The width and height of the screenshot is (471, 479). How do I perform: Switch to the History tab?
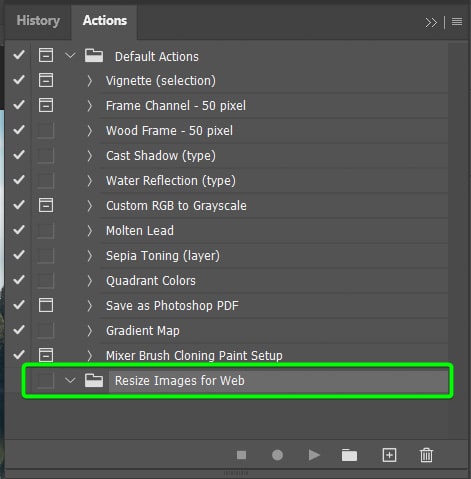pos(38,21)
